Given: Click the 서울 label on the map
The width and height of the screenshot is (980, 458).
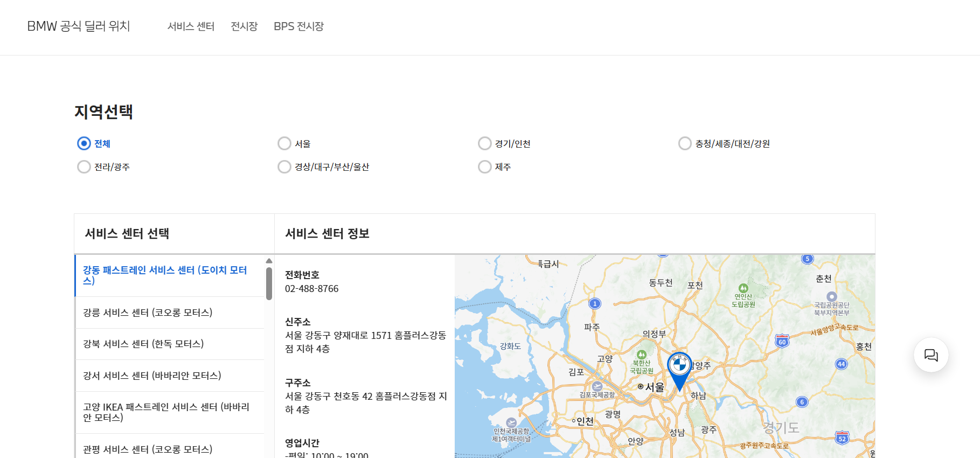Looking at the screenshot, I should pos(655,387).
